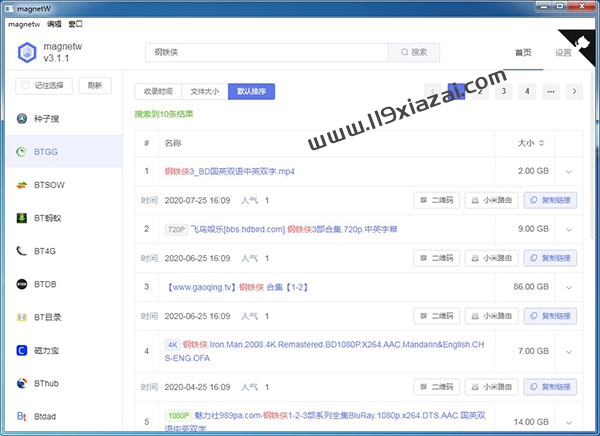Viewport: 600px width, 436px height.
Task: Focus the search field containing 钢铁侠
Action: coord(267,52)
